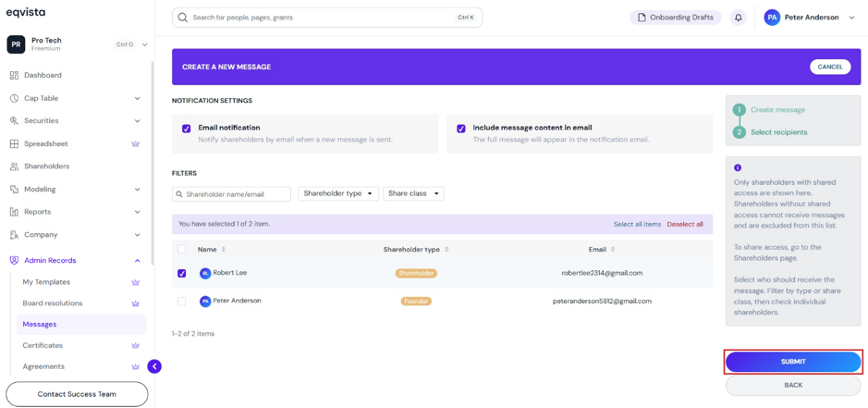Collapse the Admin Records chevron
The width and height of the screenshot is (868, 408).
(x=138, y=261)
